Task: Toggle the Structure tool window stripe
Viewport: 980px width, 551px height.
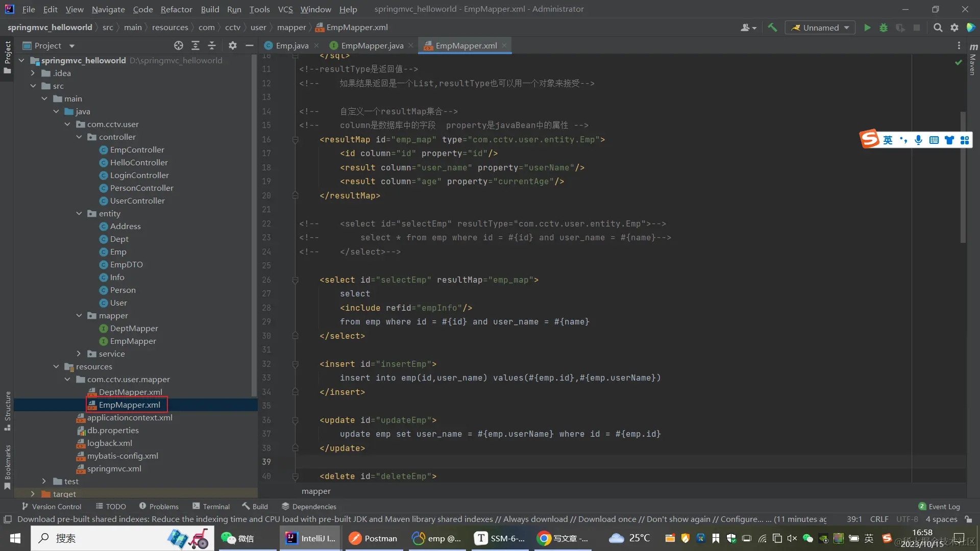Action: click(8, 410)
